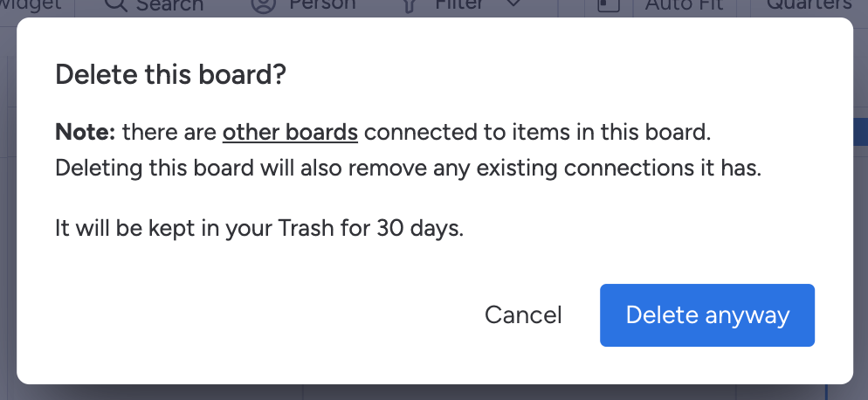
Task: Click the Search magnifier icon
Action: pyautogui.click(x=114, y=5)
